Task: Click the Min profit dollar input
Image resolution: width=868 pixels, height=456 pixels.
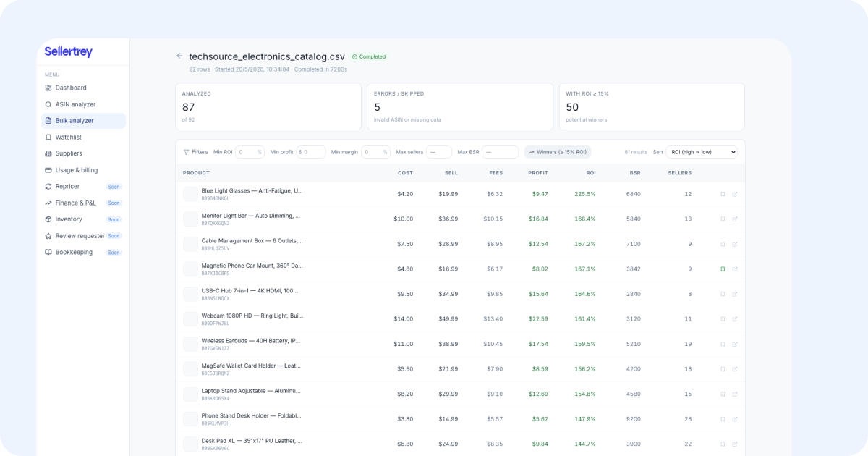Action: [x=311, y=152]
